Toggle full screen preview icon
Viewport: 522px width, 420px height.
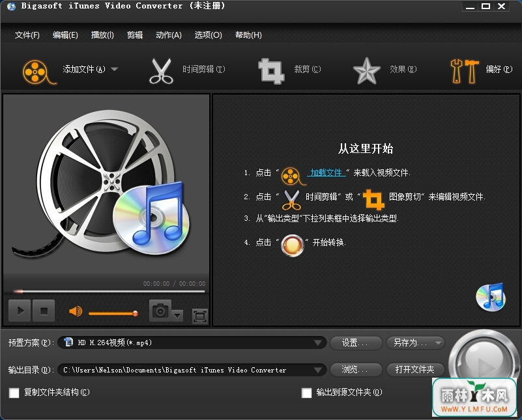[200, 316]
